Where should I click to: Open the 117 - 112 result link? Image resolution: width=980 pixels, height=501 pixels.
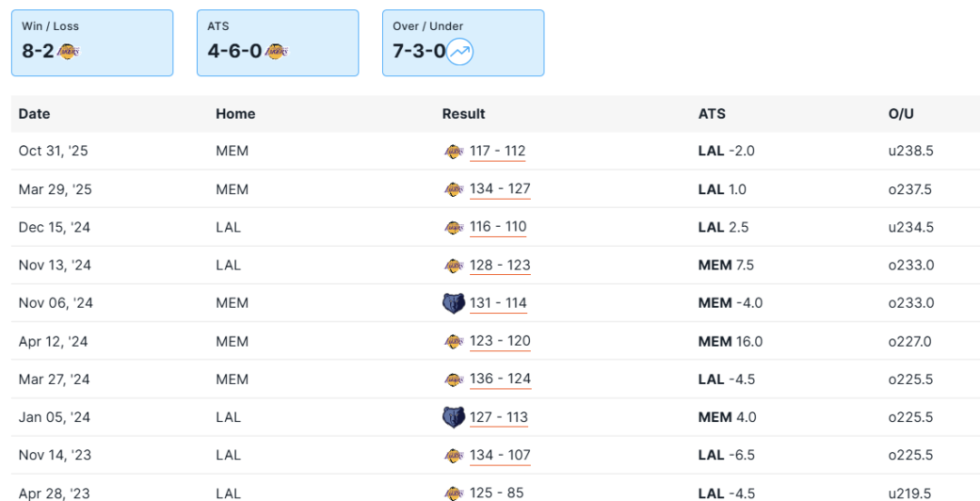point(497,152)
